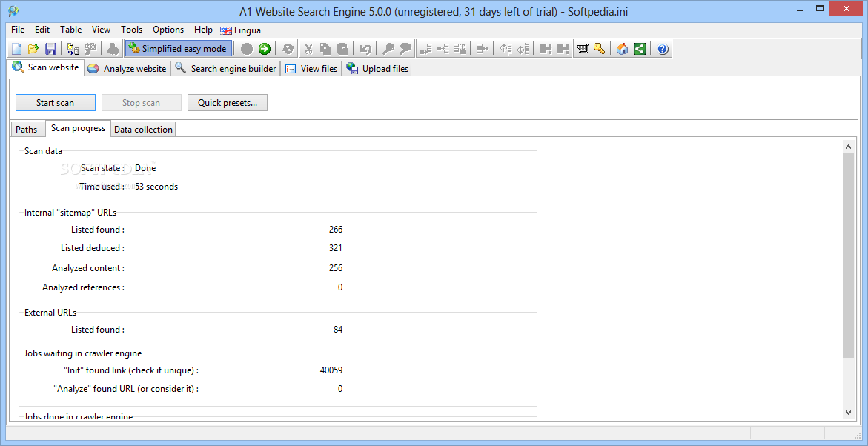Click the Listed found value 266

point(336,230)
